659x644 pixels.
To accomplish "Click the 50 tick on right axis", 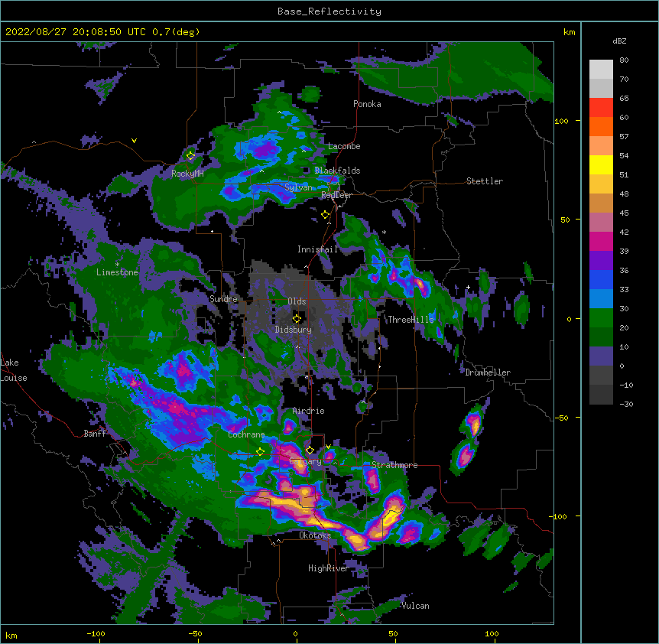I will click(565, 220).
